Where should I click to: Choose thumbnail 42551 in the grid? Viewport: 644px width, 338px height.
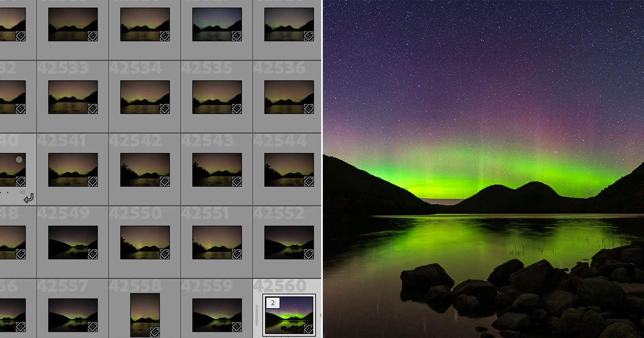(x=217, y=242)
